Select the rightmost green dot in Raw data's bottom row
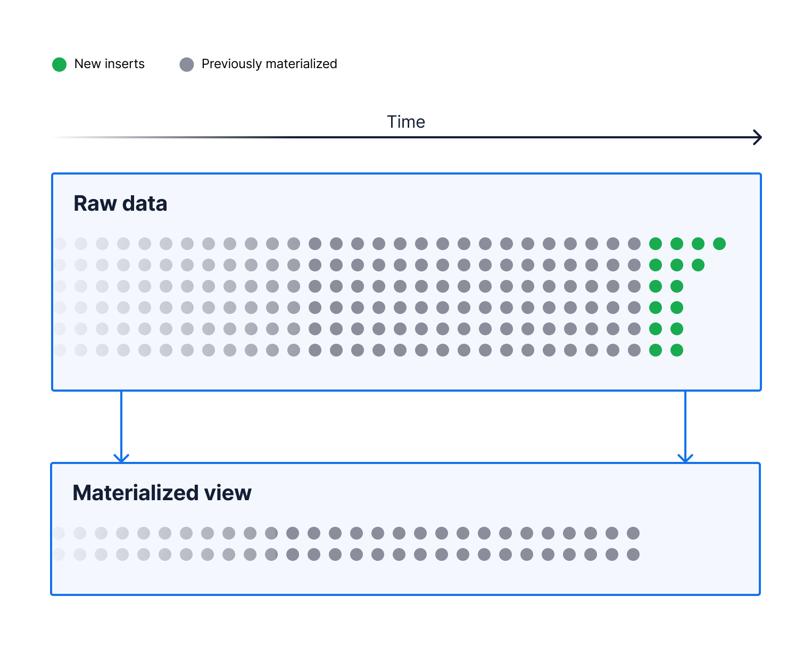 pos(676,350)
